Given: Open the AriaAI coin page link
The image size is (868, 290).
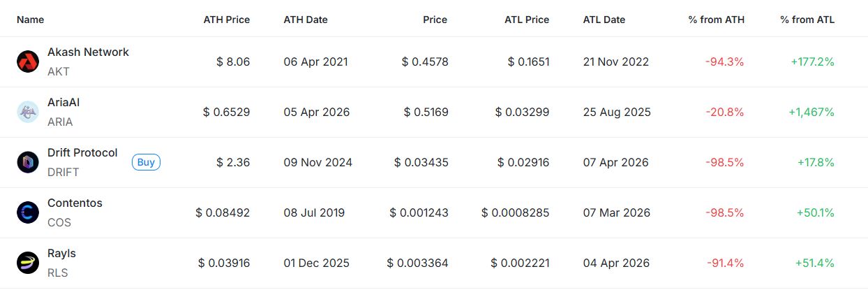Looking at the screenshot, I should point(64,103).
